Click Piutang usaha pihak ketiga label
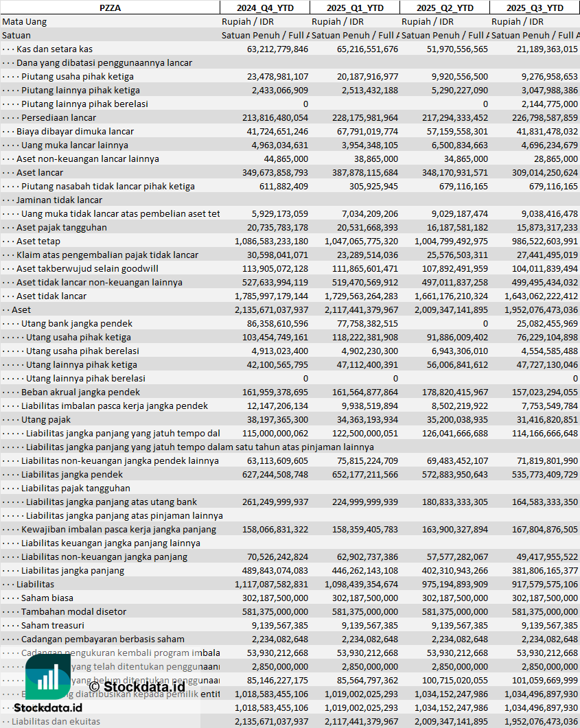Screen dimensions: 580x728 click(78, 77)
